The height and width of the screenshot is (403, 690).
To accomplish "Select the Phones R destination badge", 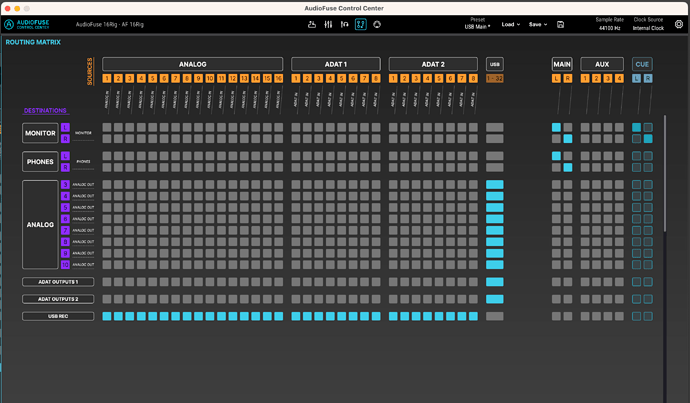I will pos(65,167).
